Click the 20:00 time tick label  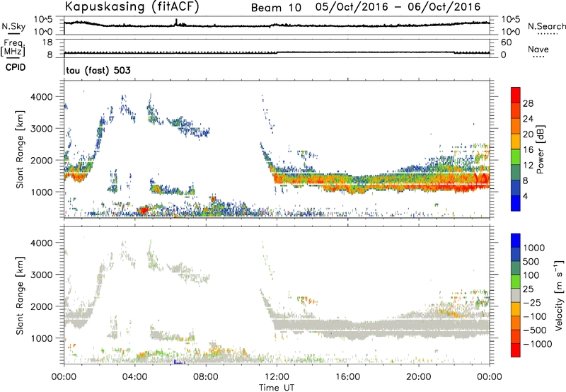point(419,377)
